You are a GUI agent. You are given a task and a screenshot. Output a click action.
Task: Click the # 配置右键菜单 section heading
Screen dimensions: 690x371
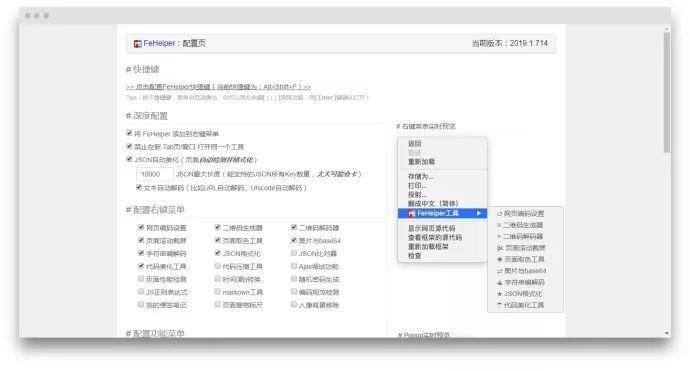(x=155, y=209)
